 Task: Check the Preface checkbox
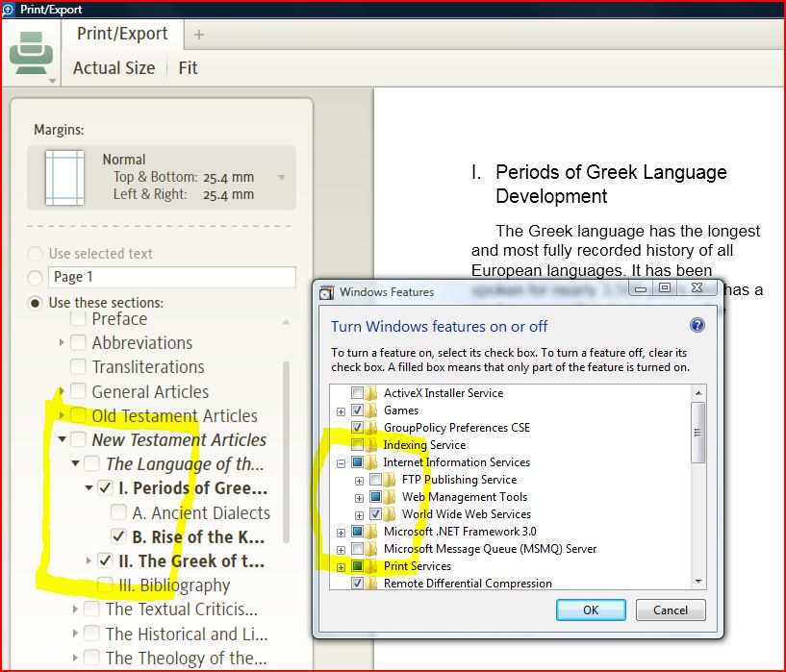pos(78,318)
